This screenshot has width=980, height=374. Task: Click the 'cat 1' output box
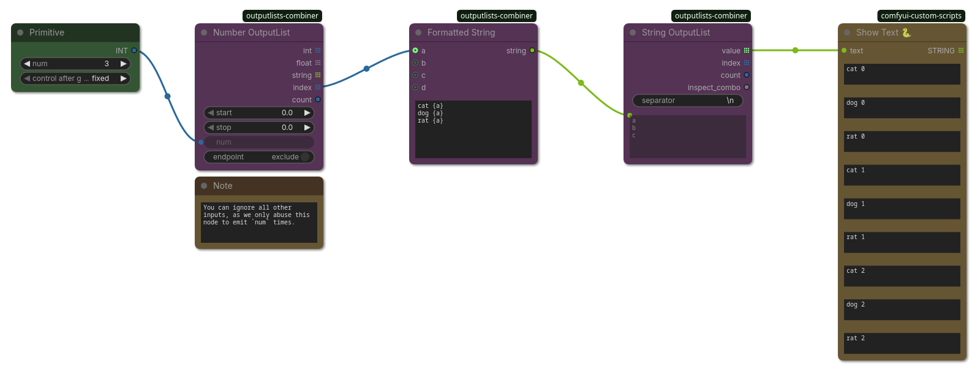tap(902, 175)
